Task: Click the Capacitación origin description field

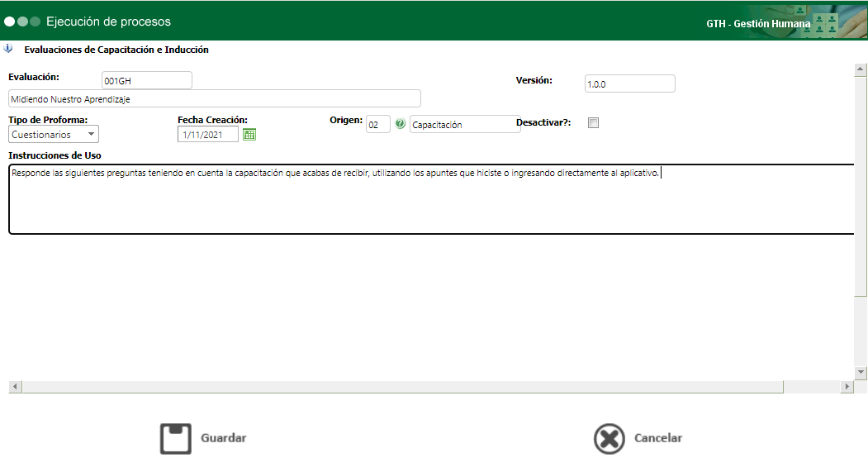Action: click(464, 124)
